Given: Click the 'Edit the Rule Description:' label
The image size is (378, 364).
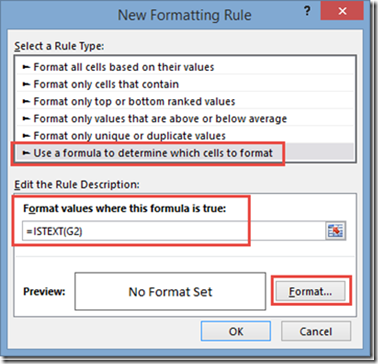Looking at the screenshot, I should [x=76, y=184].
